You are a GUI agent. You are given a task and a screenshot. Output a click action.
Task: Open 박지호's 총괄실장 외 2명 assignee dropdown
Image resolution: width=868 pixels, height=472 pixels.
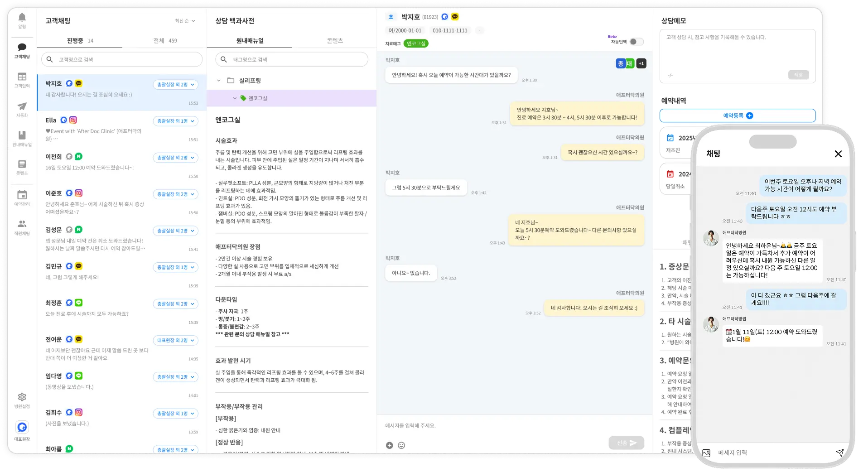(176, 85)
